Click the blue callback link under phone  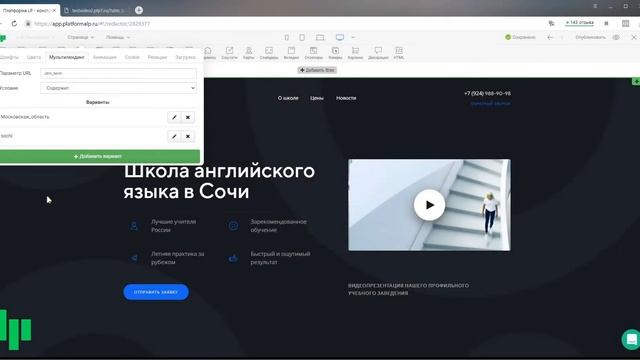[x=490, y=104]
